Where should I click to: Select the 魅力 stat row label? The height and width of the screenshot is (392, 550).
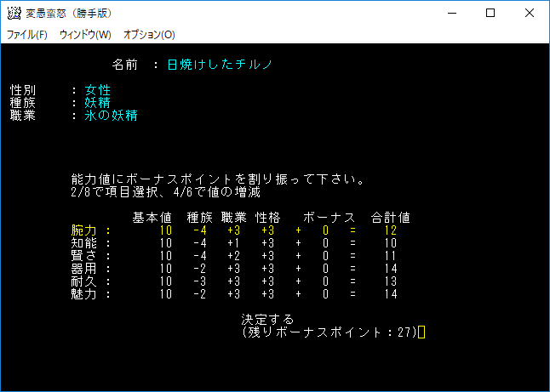point(83,294)
